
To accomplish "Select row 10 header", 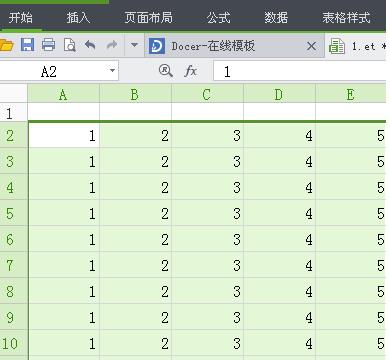I will click(x=13, y=343).
